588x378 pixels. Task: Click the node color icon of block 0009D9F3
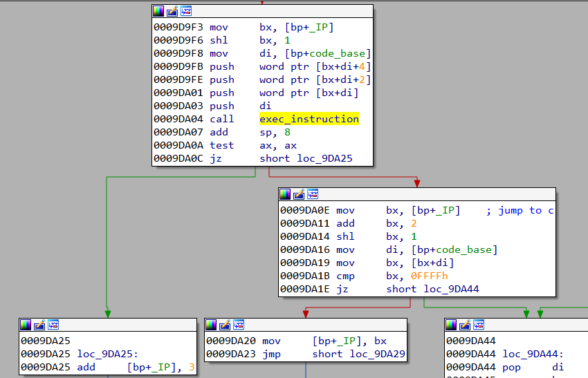[x=158, y=11]
